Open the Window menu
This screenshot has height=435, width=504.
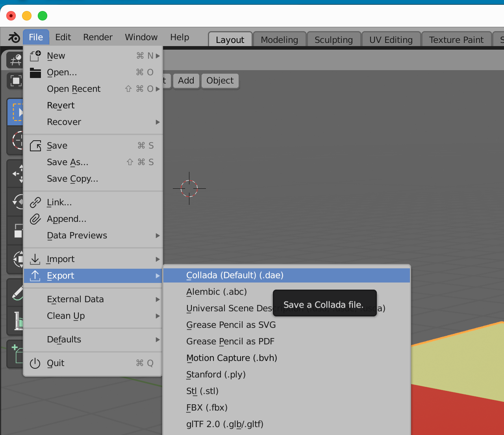click(141, 37)
